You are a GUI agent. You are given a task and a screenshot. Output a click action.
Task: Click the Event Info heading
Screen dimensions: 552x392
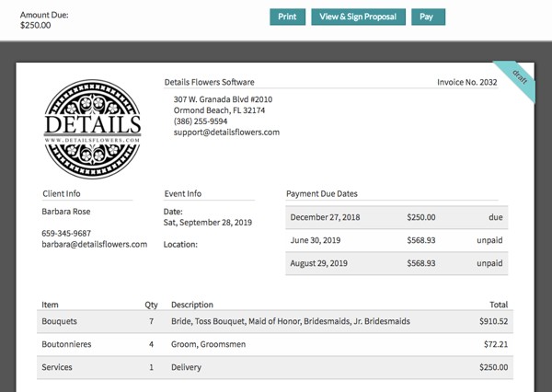click(183, 194)
